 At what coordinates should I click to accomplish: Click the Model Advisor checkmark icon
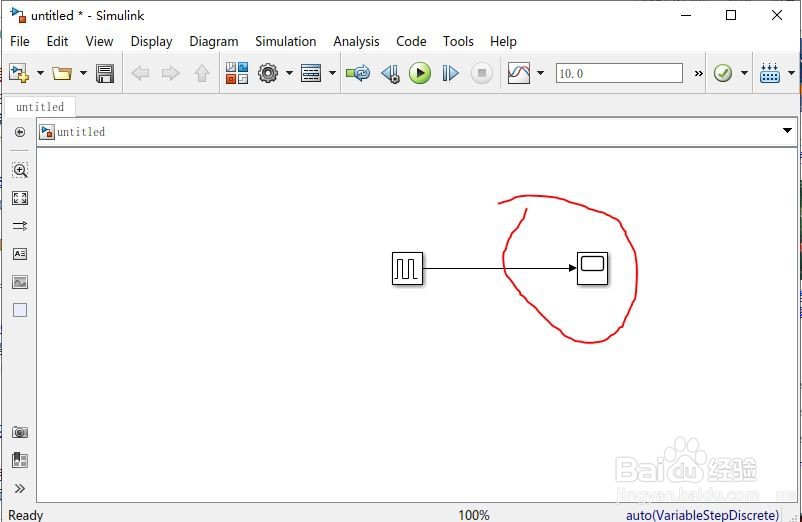(723, 73)
